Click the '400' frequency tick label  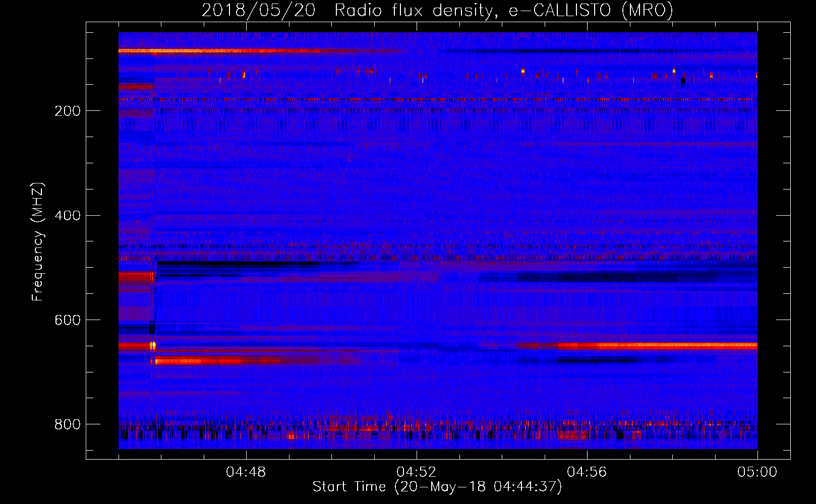[x=68, y=216]
